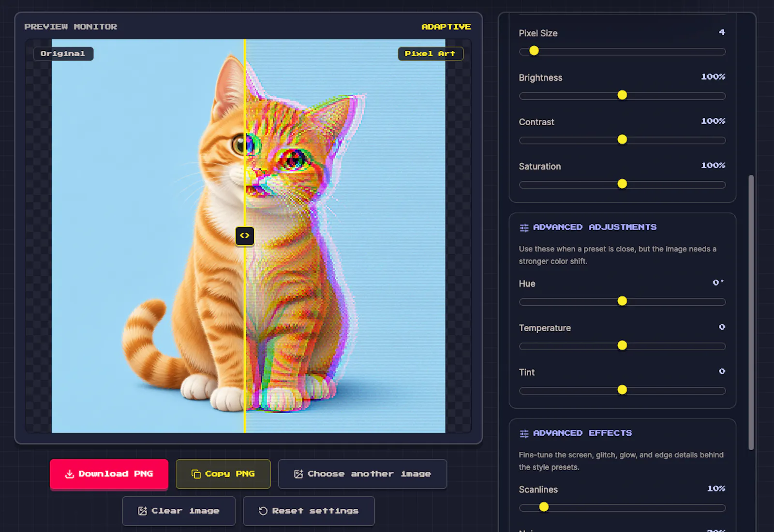Screen dimensions: 774x532
Task: Click the settings panel vertical scrollbar
Action: pos(751,312)
